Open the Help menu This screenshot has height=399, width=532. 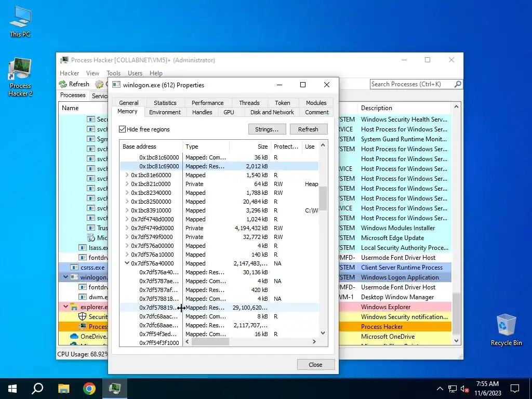tap(156, 73)
